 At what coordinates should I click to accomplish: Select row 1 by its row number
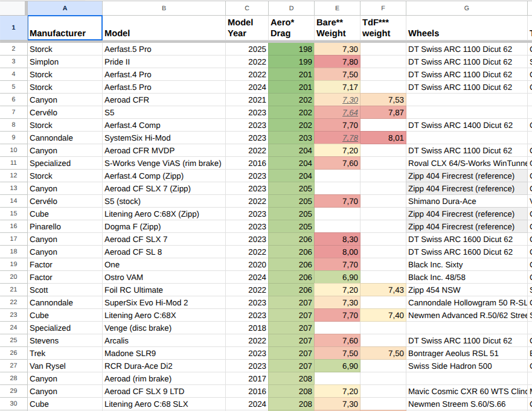(13, 28)
